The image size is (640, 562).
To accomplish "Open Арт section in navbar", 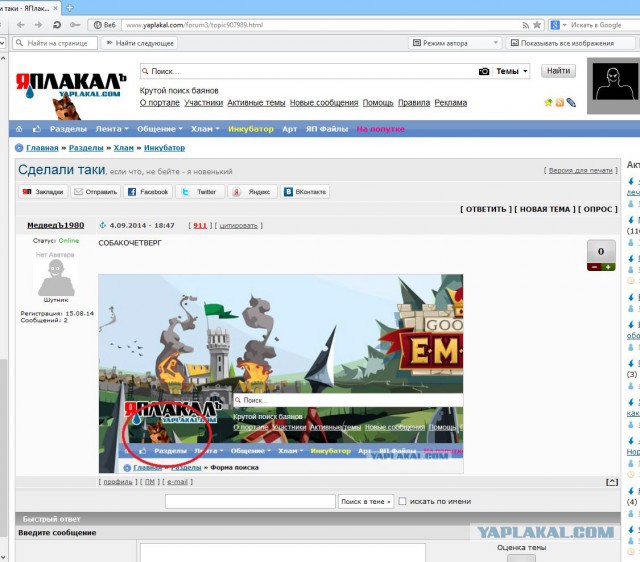I will [x=289, y=129].
